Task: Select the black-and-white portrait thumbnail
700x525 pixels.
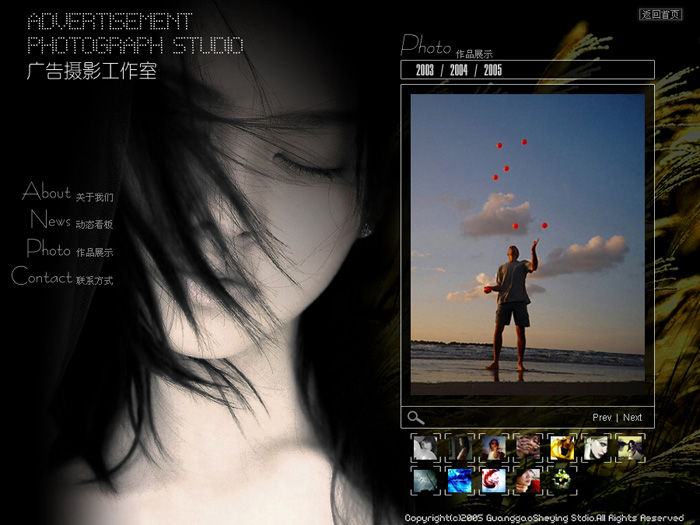Action: (x=425, y=448)
